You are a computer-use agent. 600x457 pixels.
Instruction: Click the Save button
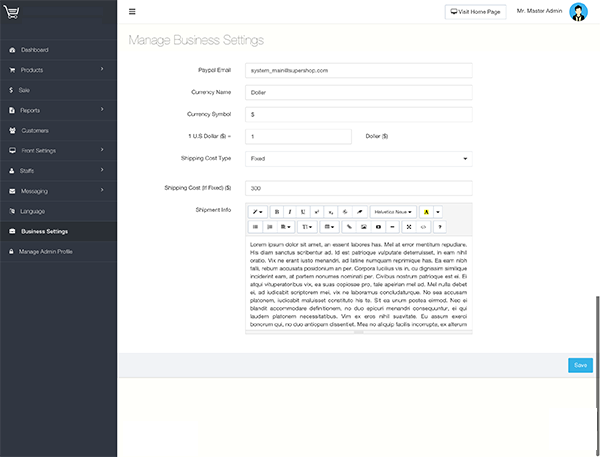pyautogui.click(x=580, y=365)
